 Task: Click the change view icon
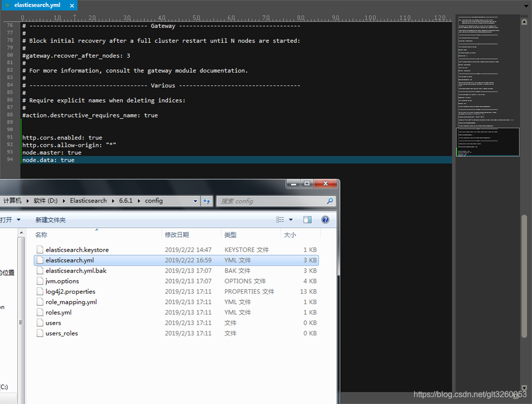pyautogui.click(x=280, y=220)
